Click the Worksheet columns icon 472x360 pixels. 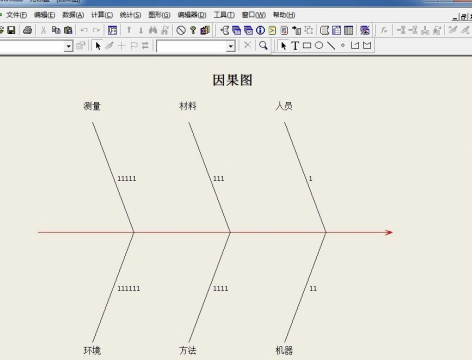point(349,30)
